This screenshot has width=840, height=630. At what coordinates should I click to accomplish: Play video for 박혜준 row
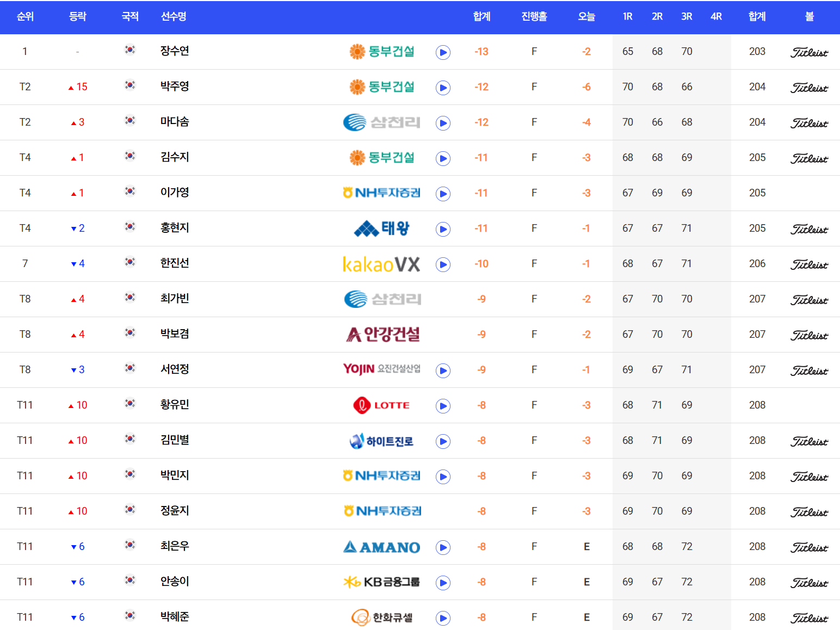(x=443, y=618)
